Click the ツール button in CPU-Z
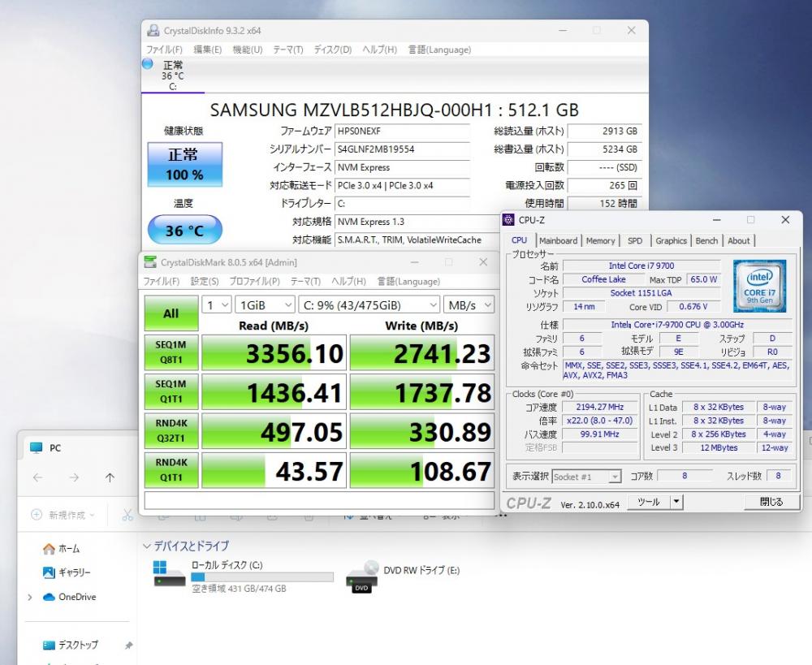The width and height of the screenshot is (812, 665). click(648, 501)
